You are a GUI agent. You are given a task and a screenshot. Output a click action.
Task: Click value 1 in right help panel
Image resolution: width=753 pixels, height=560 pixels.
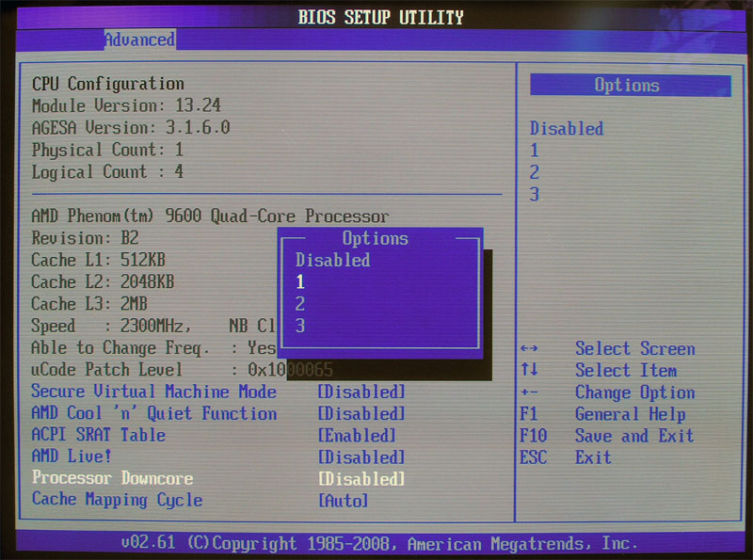click(x=535, y=151)
